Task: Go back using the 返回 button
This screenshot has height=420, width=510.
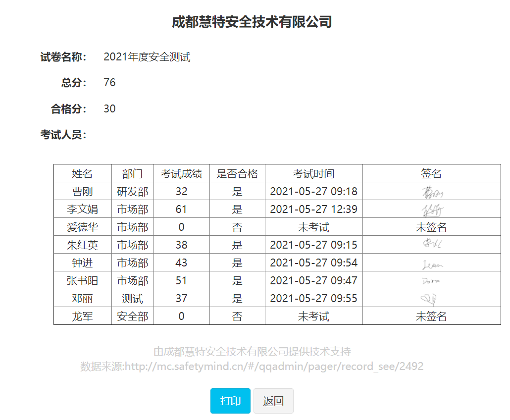Action: point(273,401)
